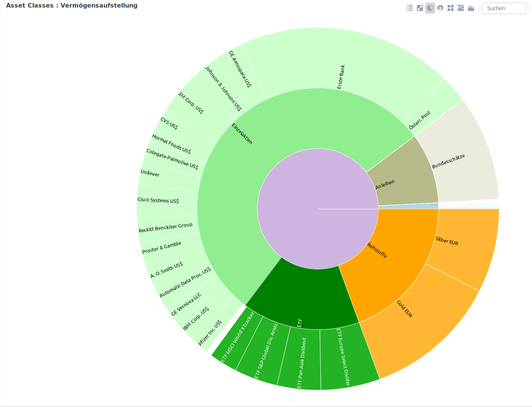Click the purple center circle of the chart

coord(318,209)
